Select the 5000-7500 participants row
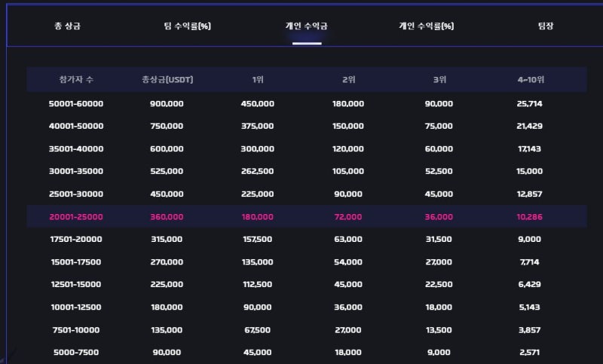This screenshot has height=364, width=603. 307,352
